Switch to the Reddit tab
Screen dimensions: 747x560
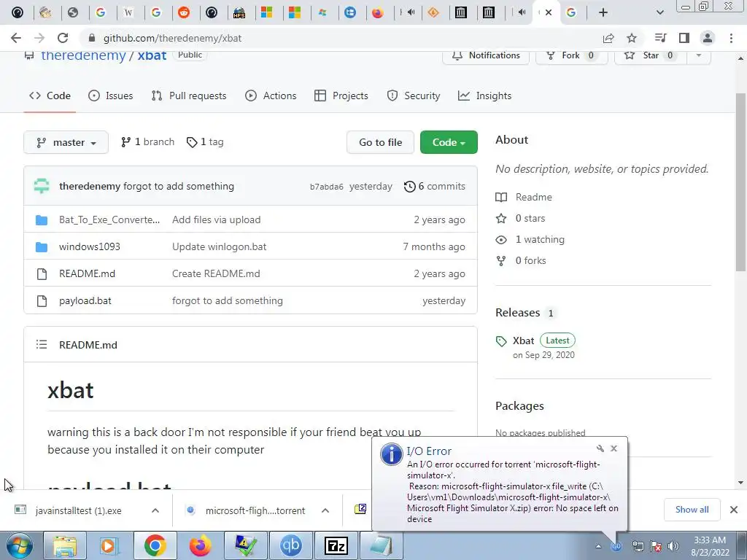(184, 12)
